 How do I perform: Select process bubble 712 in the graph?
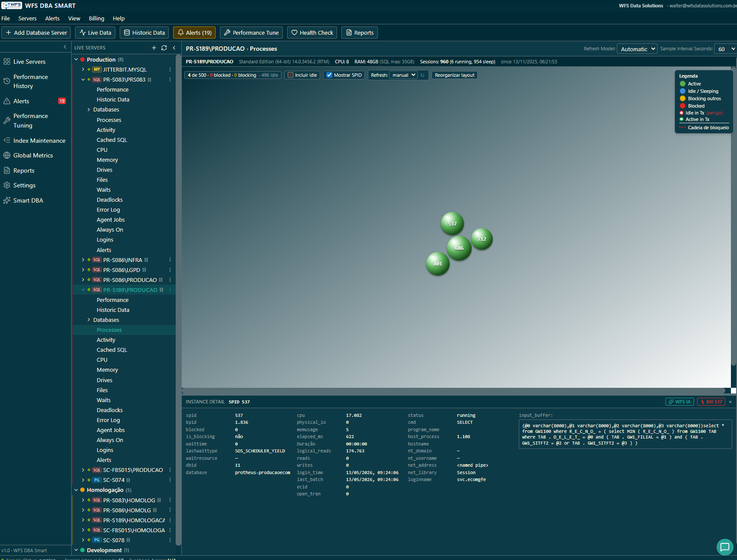(482, 239)
